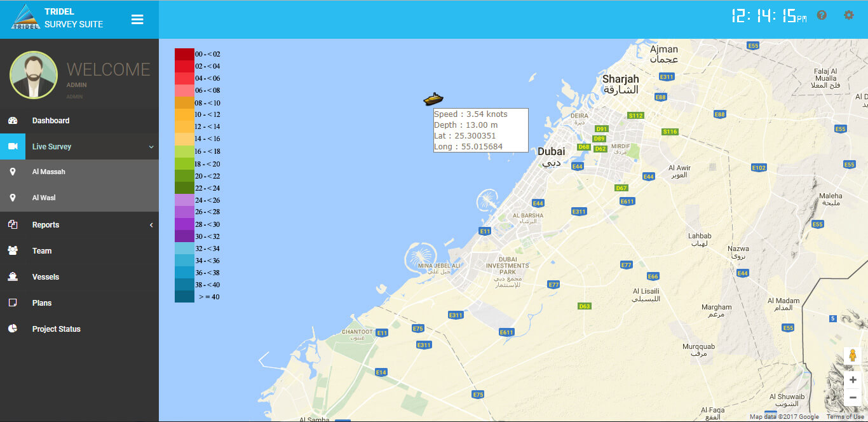
Task: Click the Dashboard gauge icon
Action: [x=13, y=121]
